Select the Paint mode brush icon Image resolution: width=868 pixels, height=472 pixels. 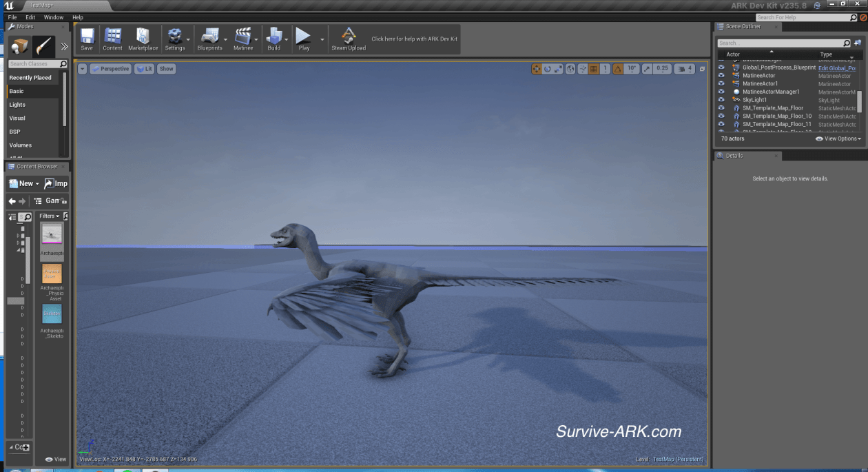43,47
